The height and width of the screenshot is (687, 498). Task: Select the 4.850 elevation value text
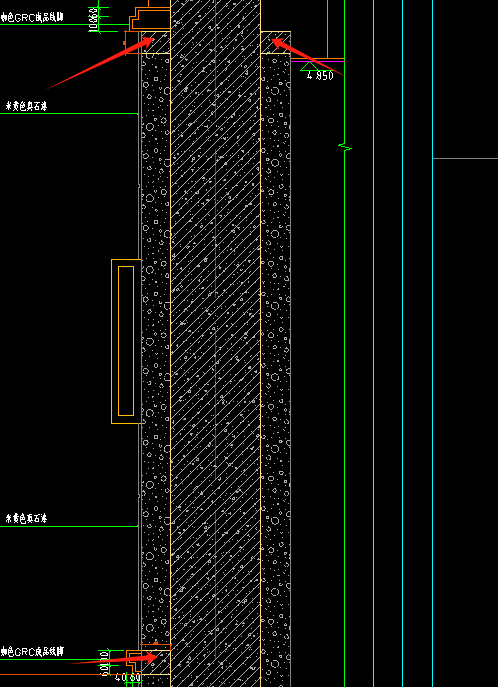[320, 75]
